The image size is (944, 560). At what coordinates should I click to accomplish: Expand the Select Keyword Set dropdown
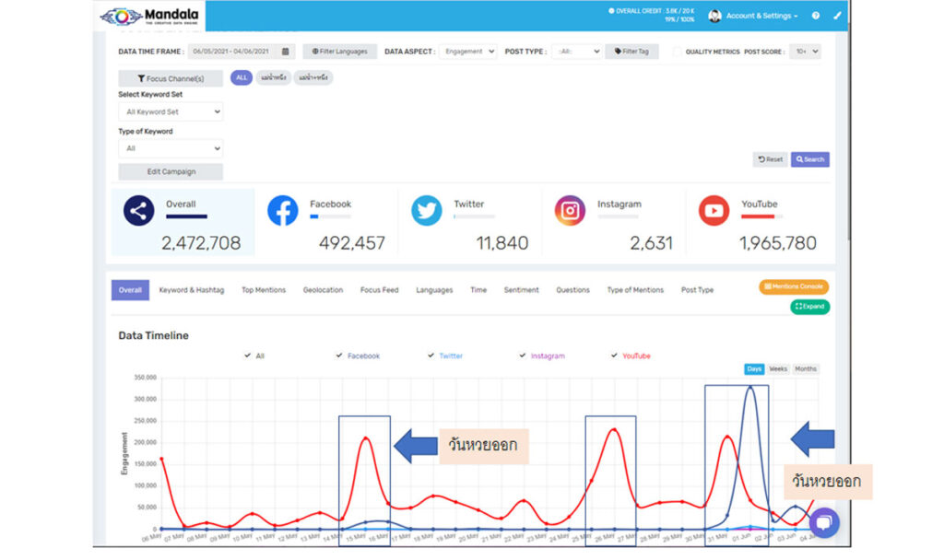[x=171, y=111]
